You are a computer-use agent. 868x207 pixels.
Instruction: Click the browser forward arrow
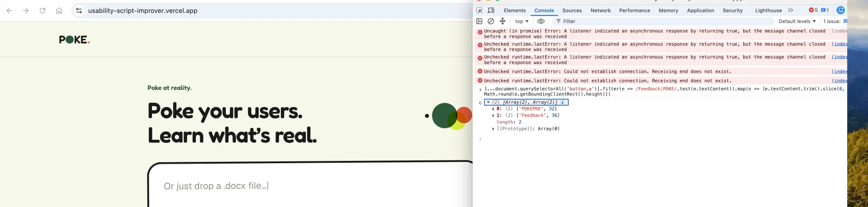pos(26,11)
